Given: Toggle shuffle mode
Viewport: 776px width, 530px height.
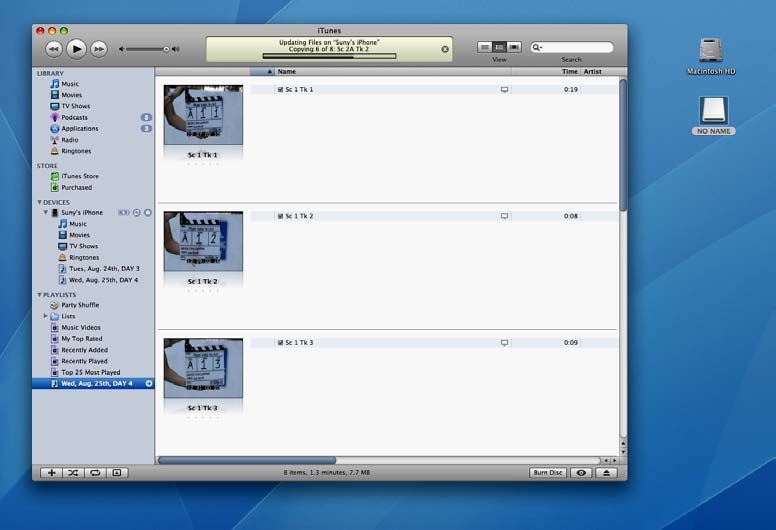Looking at the screenshot, I should click(73, 473).
